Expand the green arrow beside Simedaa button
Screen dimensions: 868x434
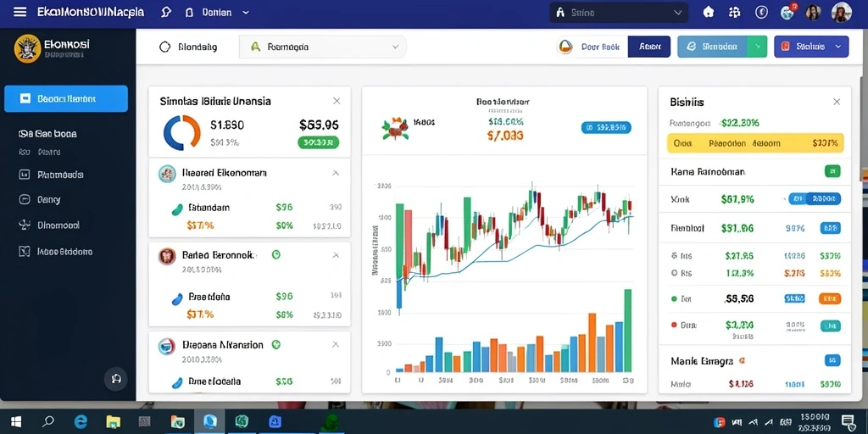tap(757, 47)
